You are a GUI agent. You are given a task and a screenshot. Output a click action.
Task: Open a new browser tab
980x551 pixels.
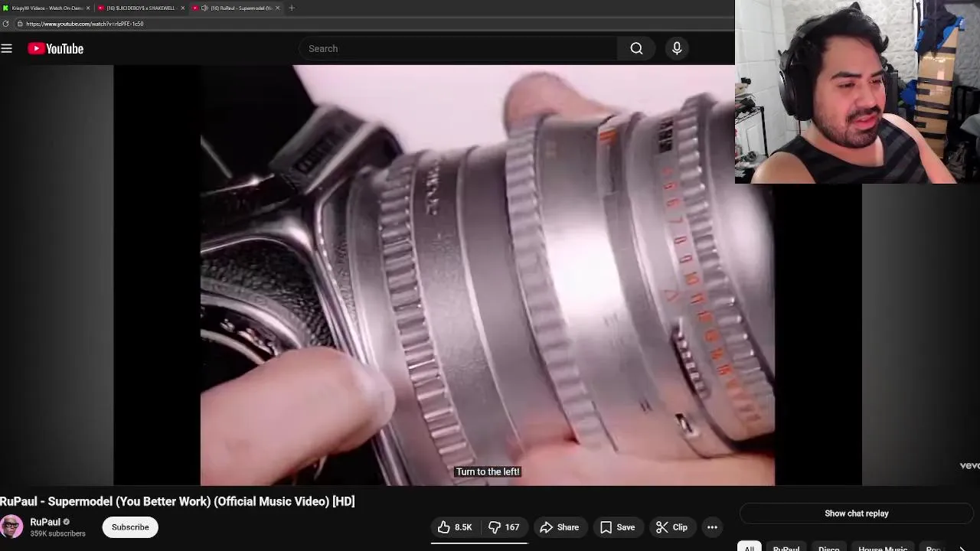pos(292,8)
